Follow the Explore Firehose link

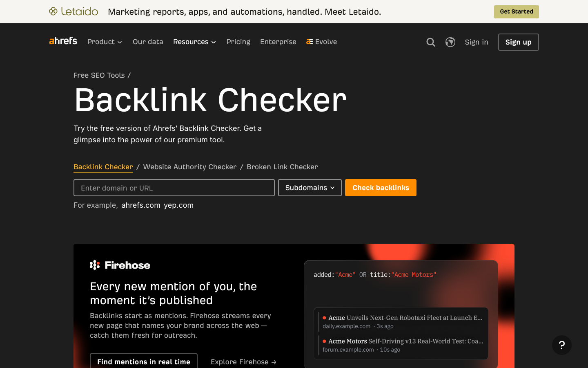(x=244, y=362)
